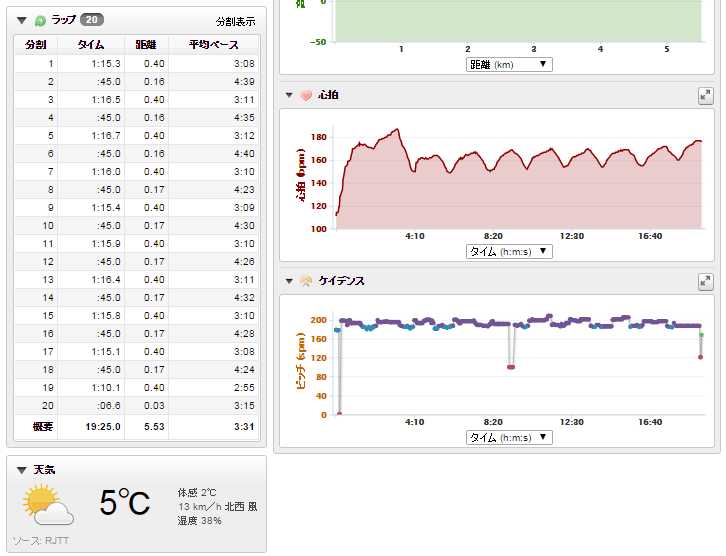Select lap 11 time 1:15.9
This screenshot has width=726, height=556.
(x=106, y=244)
